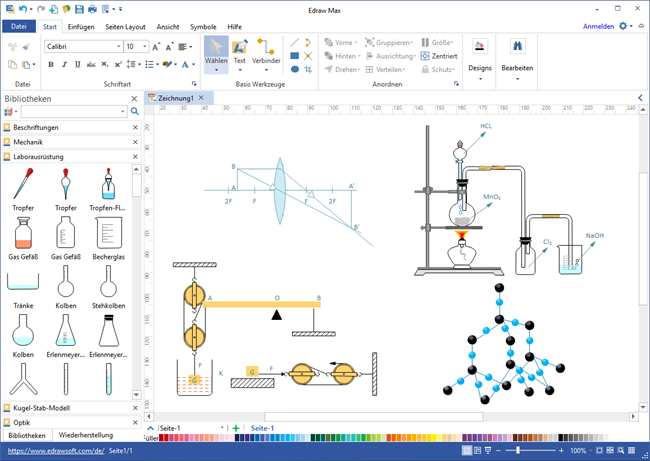Click the format painter brush icon
The height and width of the screenshot is (461, 650).
(x=26, y=47)
